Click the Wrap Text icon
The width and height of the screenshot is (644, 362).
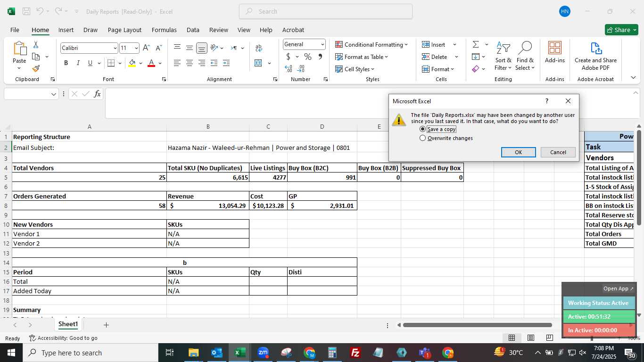(x=258, y=48)
